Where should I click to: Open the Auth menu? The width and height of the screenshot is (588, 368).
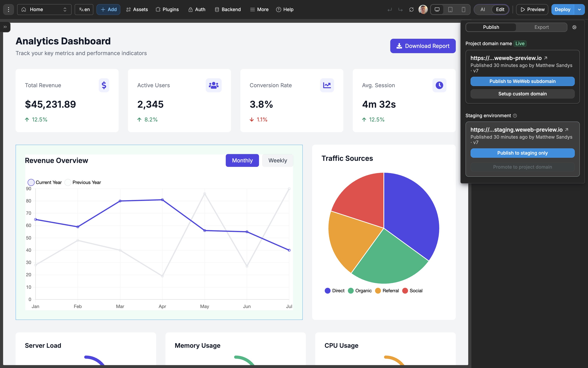click(x=197, y=10)
